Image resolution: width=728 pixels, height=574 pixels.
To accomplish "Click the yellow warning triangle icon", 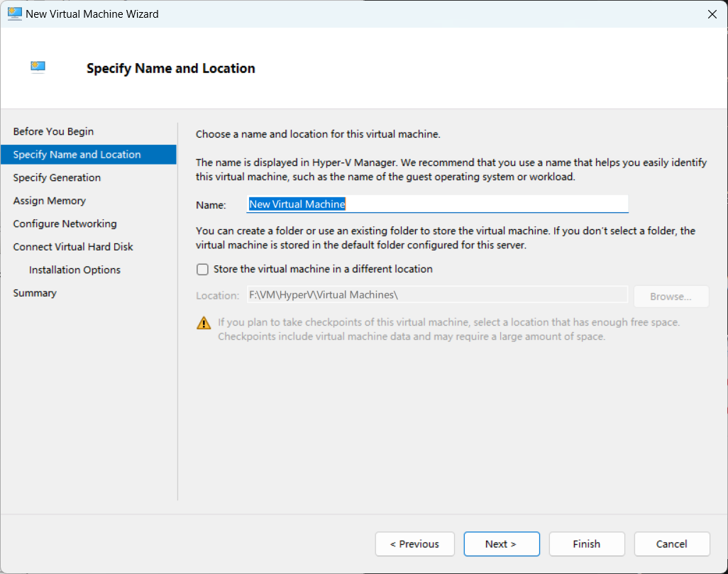I will click(x=204, y=323).
